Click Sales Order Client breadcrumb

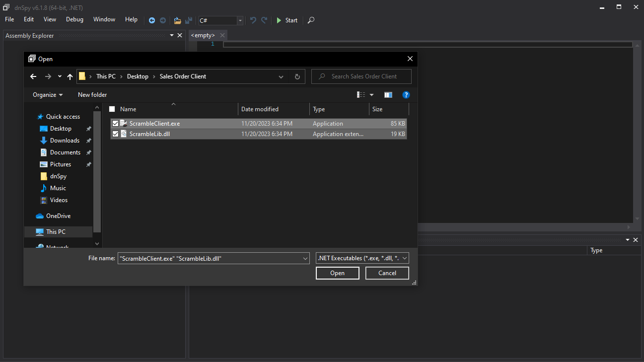point(183,76)
